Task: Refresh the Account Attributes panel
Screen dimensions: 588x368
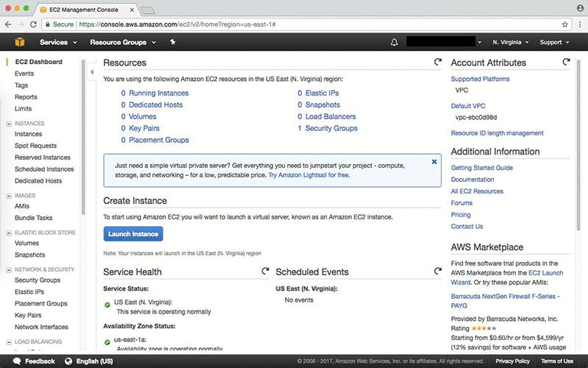Action: pyautogui.click(x=566, y=62)
